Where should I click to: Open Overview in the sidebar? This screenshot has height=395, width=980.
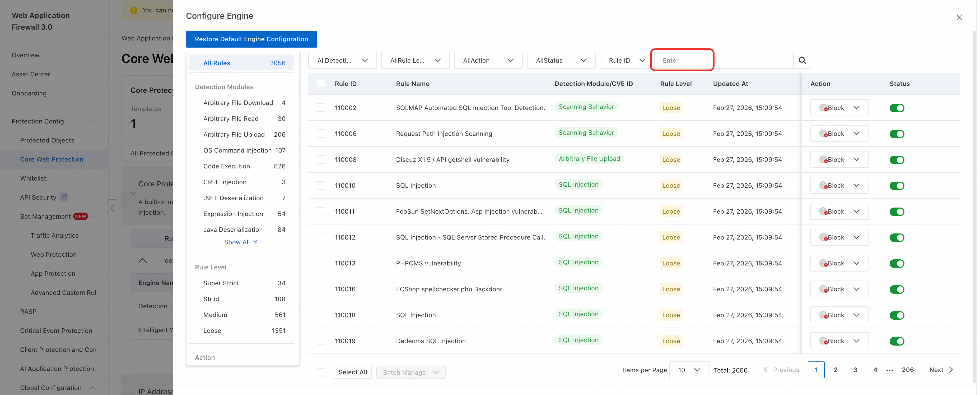[x=25, y=55]
